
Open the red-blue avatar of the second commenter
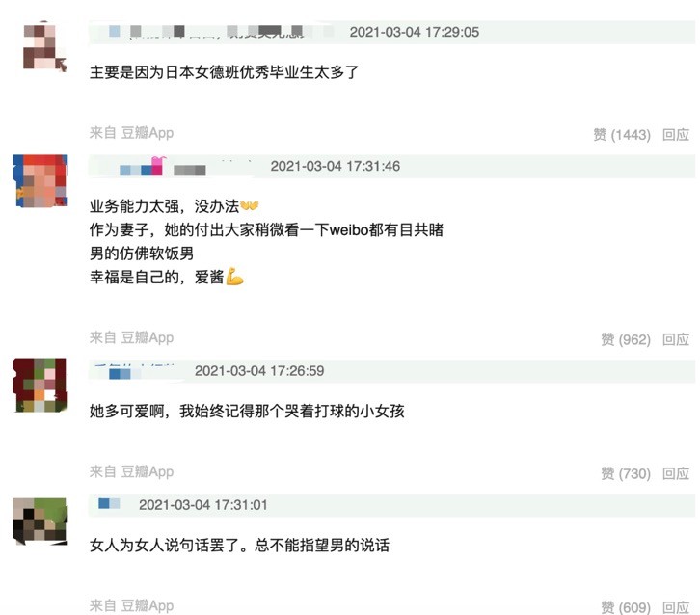pyautogui.click(x=40, y=180)
